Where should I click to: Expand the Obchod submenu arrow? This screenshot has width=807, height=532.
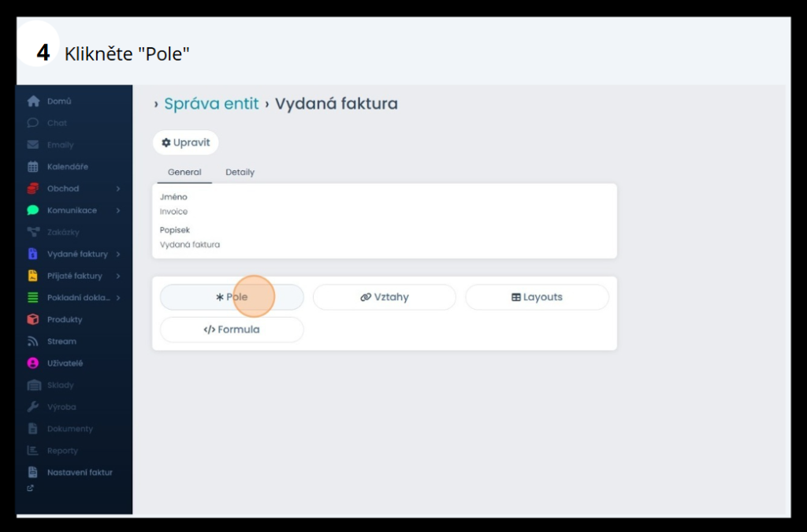(118, 189)
